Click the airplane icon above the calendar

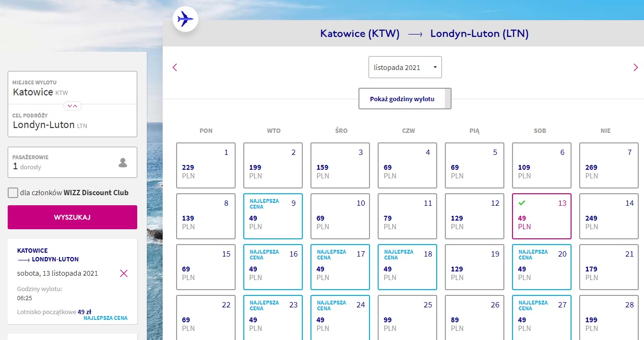pos(185,20)
